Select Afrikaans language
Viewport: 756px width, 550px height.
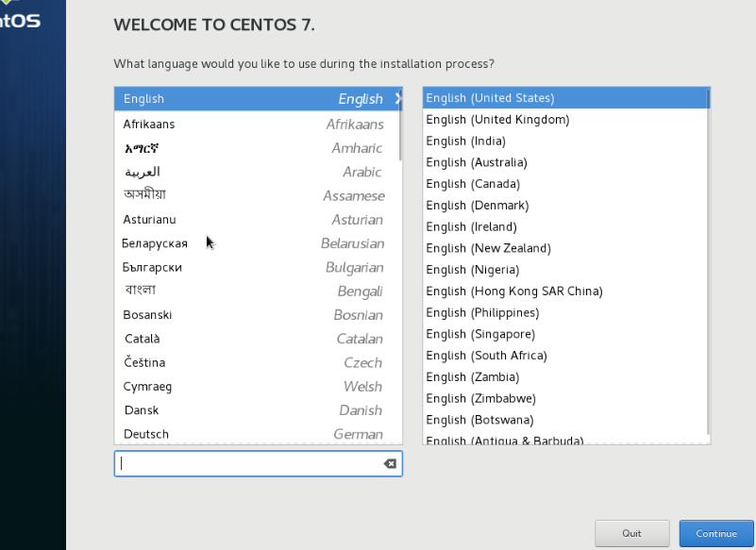258,125
